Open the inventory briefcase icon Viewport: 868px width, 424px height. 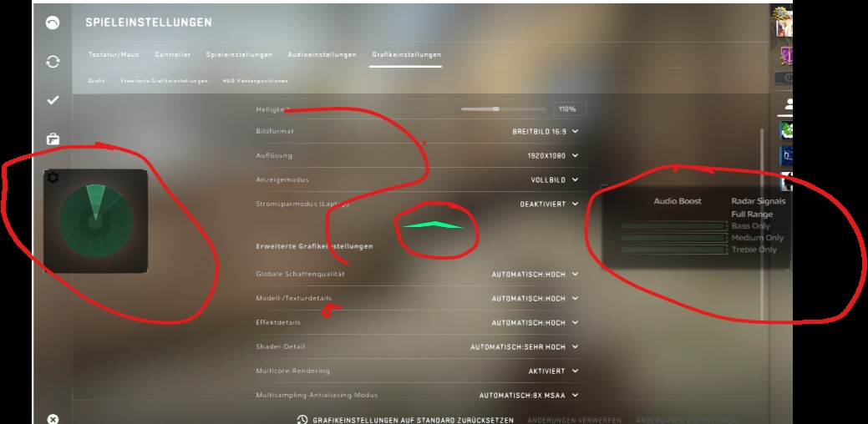tap(53, 139)
